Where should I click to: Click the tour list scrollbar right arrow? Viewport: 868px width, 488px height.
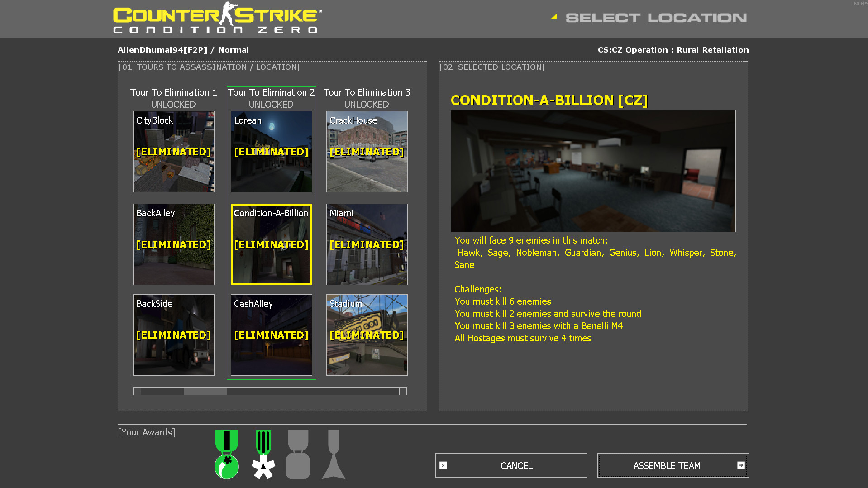pos(403,391)
